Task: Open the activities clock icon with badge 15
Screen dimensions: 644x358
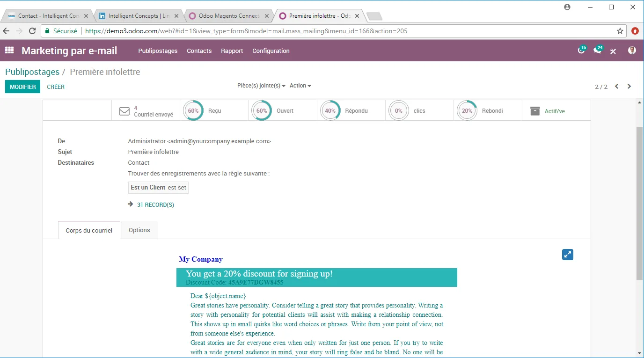Action: click(582, 50)
